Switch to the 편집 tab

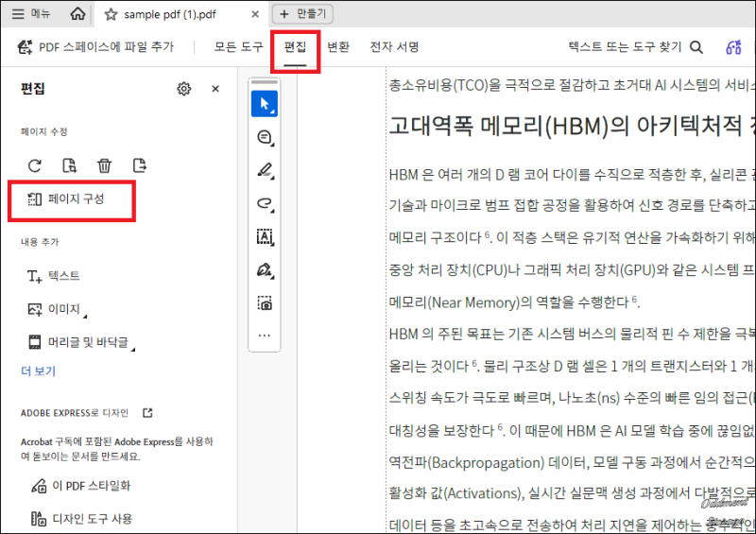click(295, 47)
